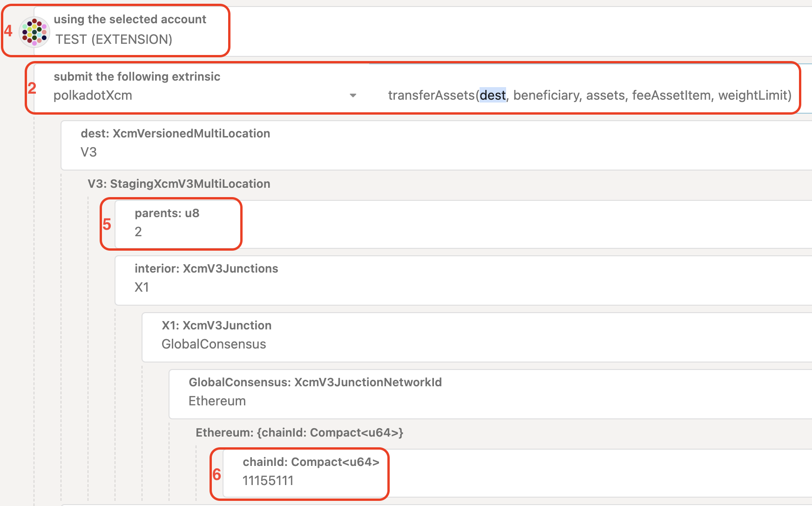This screenshot has width=812, height=506.
Task: Click the red annotation number 2
Action: click(x=32, y=88)
